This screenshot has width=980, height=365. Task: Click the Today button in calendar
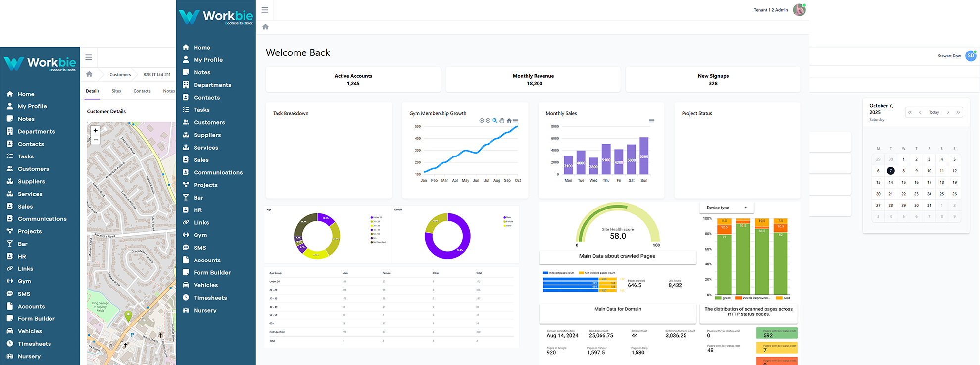point(934,112)
